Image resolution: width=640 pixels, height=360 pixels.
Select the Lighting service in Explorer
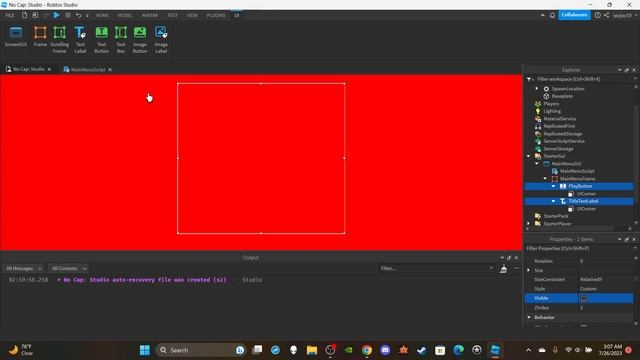[552, 111]
